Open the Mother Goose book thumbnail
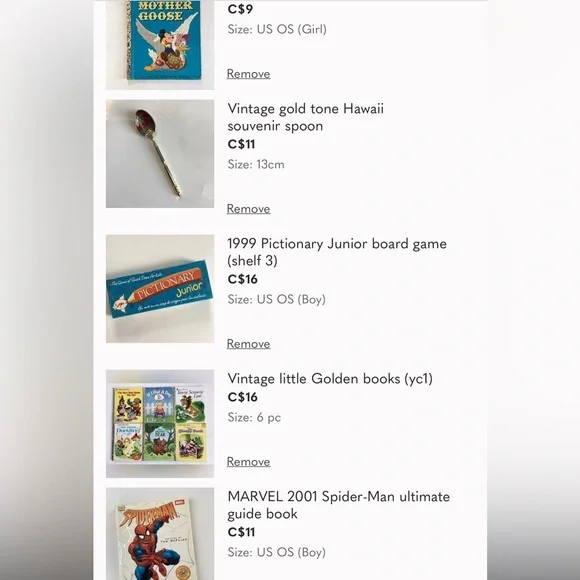580x580 pixels. click(x=160, y=44)
